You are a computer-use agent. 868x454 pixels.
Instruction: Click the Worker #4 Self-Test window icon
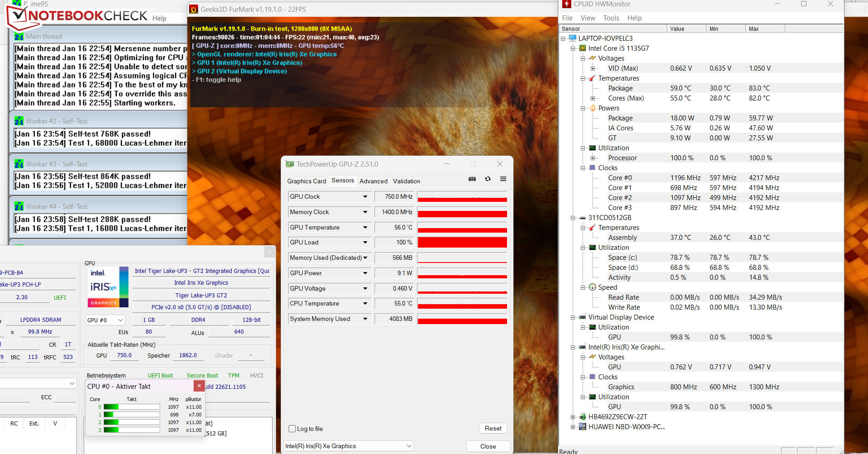(x=19, y=206)
